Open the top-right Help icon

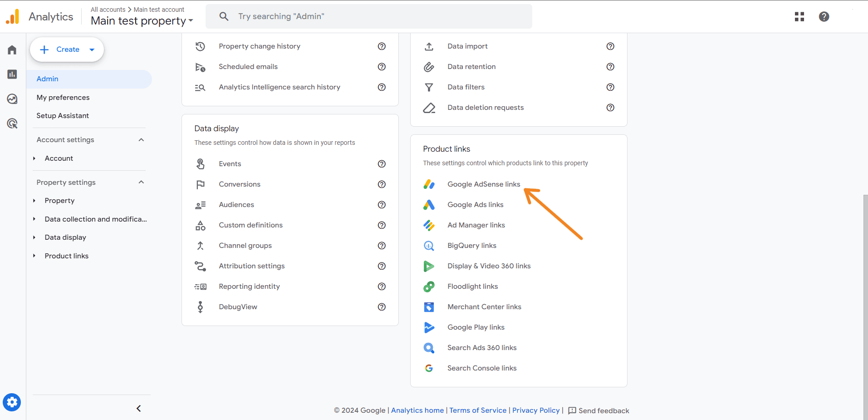coord(824,17)
